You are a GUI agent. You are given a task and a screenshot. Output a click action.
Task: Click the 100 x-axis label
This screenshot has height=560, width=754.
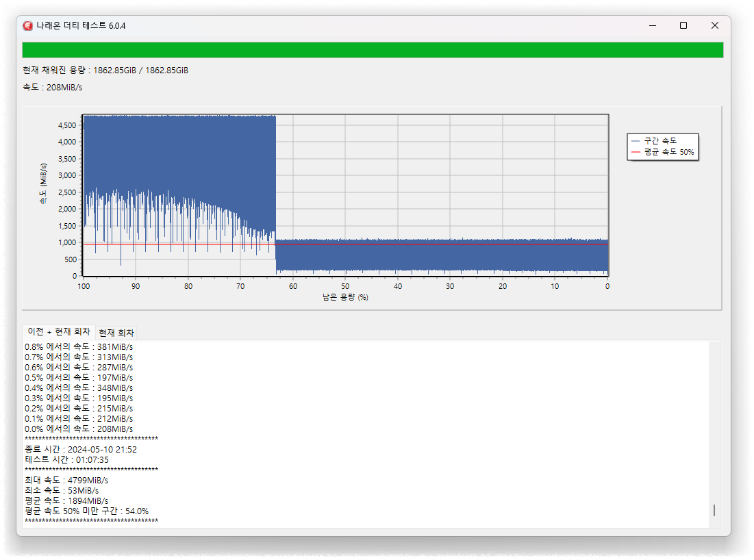tap(84, 286)
